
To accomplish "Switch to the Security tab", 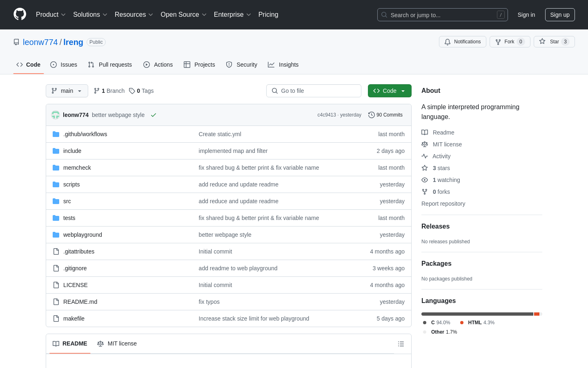I will pyautogui.click(x=242, y=65).
